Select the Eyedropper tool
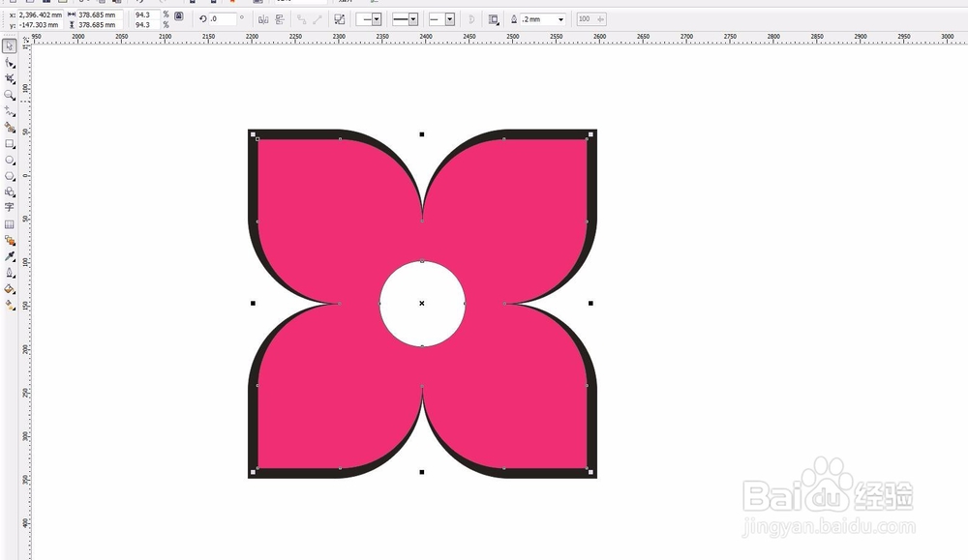The width and height of the screenshot is (968, 560). coord(10,256)
